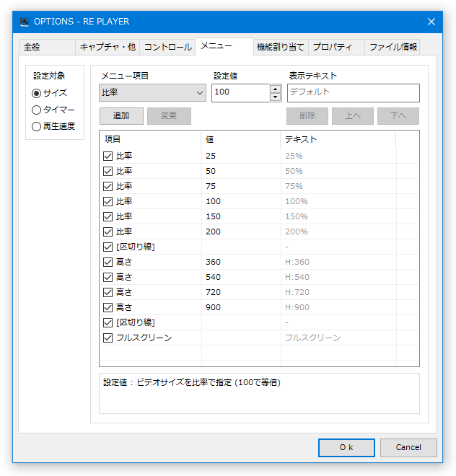Toggle the 比率 200 row checkbox
The image size is (456, 476).
pos(108,232)
